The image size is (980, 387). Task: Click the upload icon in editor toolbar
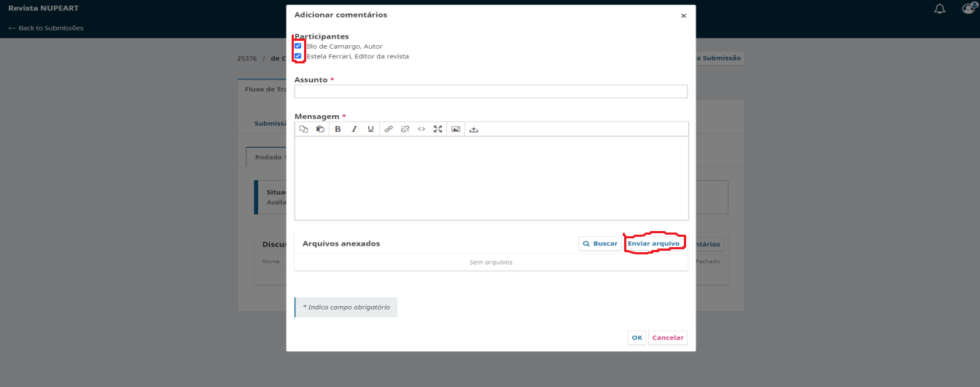click(473, 129)
